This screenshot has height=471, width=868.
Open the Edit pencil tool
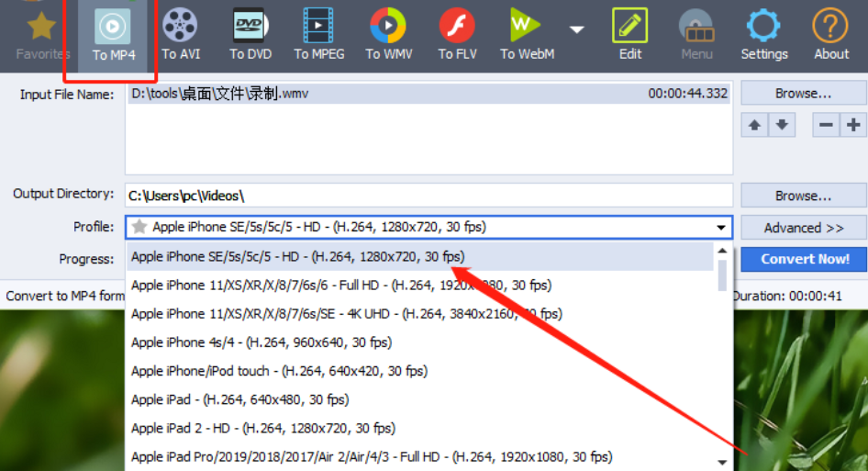(x=630, y=26)
